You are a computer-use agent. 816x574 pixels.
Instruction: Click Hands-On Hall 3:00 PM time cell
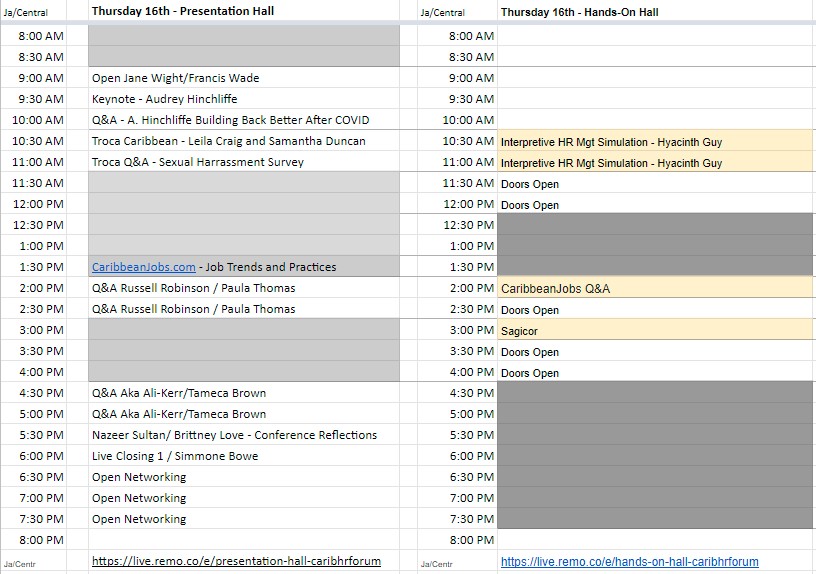click(457, 330)
